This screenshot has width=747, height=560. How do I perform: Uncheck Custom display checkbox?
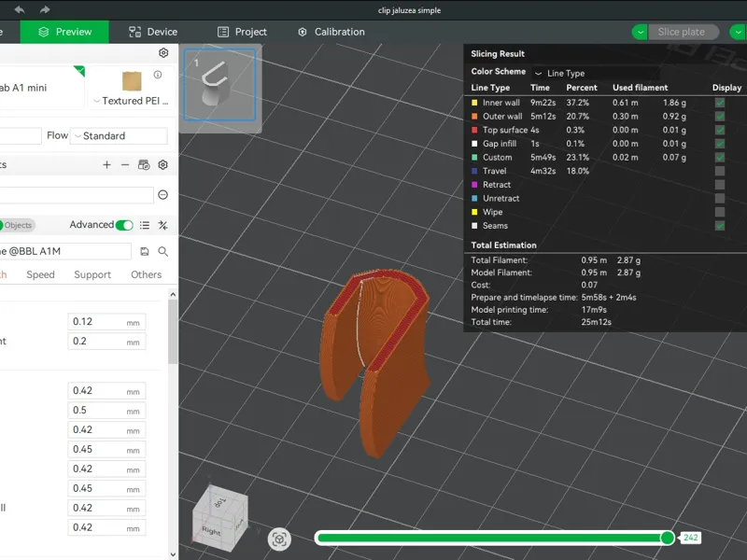(720, 157)
